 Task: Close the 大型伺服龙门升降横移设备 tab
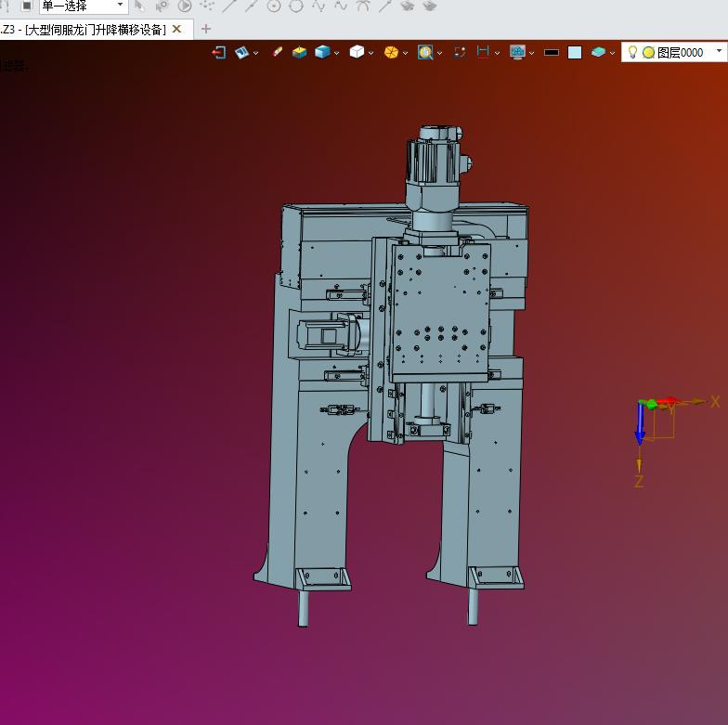point(176,30)
